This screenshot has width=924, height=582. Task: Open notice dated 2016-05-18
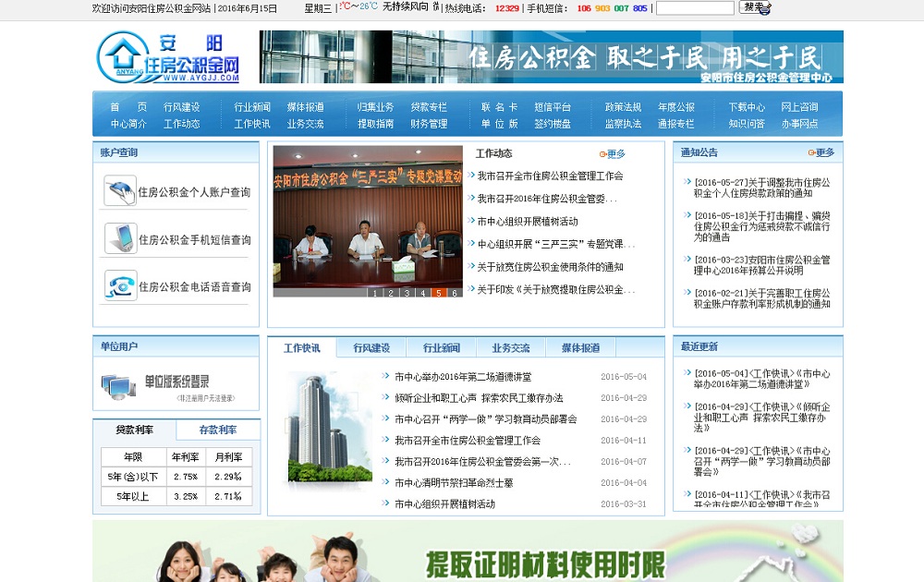[761, 226]
